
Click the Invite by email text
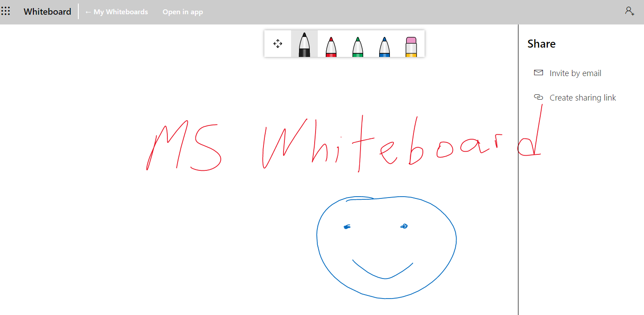pos(575,73)
